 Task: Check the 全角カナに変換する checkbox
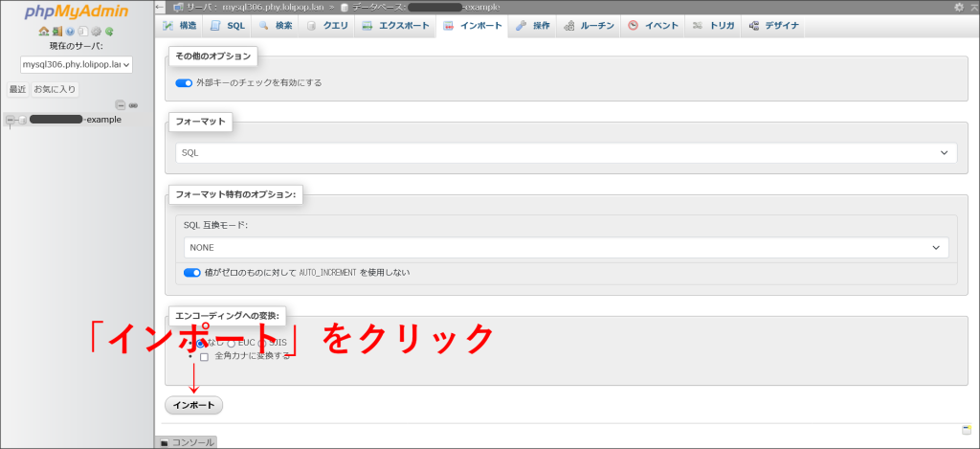204,357
